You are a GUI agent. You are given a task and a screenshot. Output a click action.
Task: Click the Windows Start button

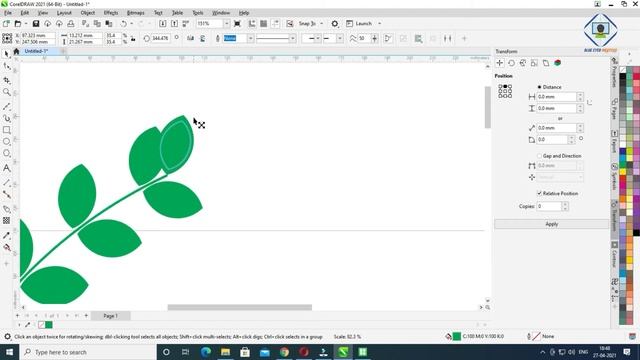click(x=9, y=352)
